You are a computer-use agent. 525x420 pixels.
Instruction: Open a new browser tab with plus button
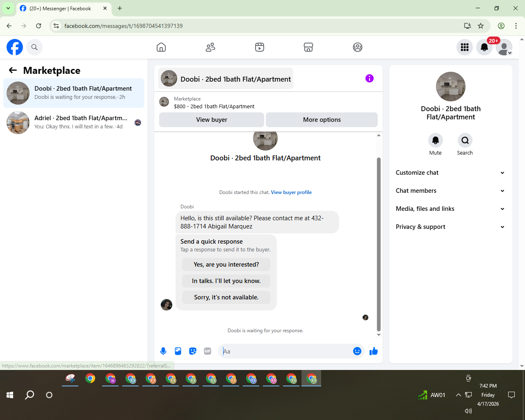point(120,8)
